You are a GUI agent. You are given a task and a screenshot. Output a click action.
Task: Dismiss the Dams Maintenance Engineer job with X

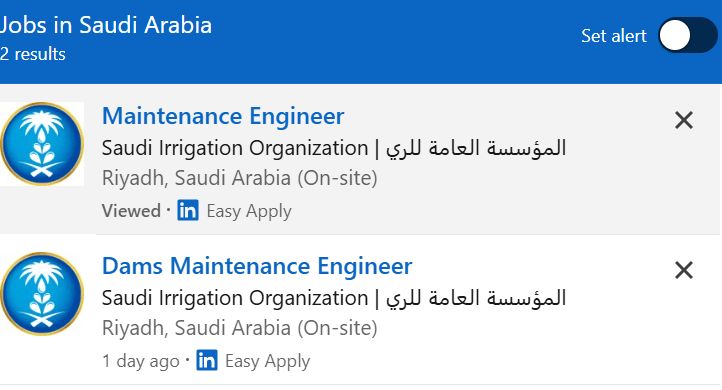(684, 270)
